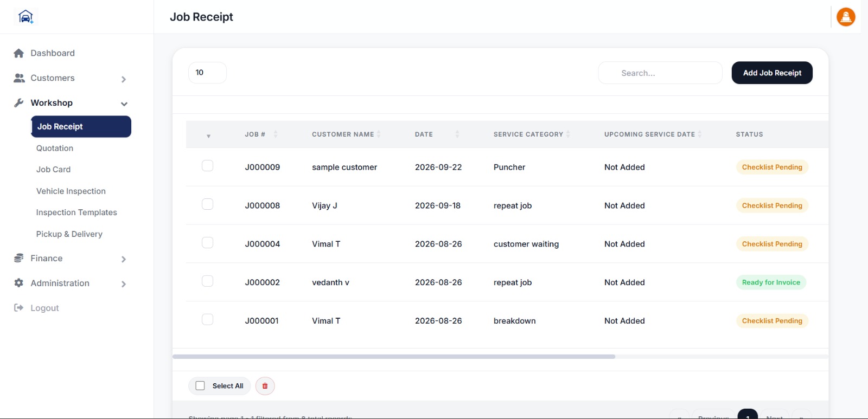Click service category Puncher
This screenshot has height=419, width=868.
click(x=509, y=167)
